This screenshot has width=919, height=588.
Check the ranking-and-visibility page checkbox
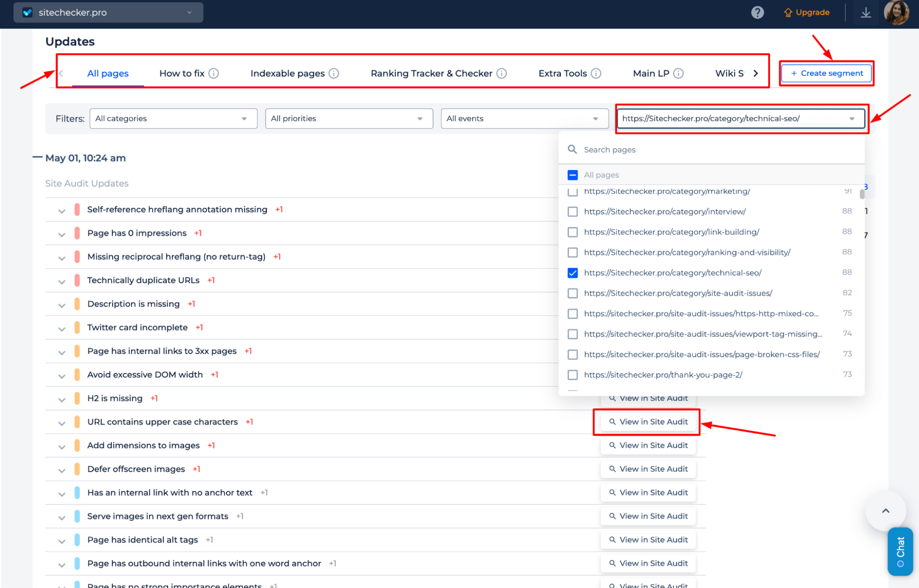pyautogui.click(x=573, y=252)
